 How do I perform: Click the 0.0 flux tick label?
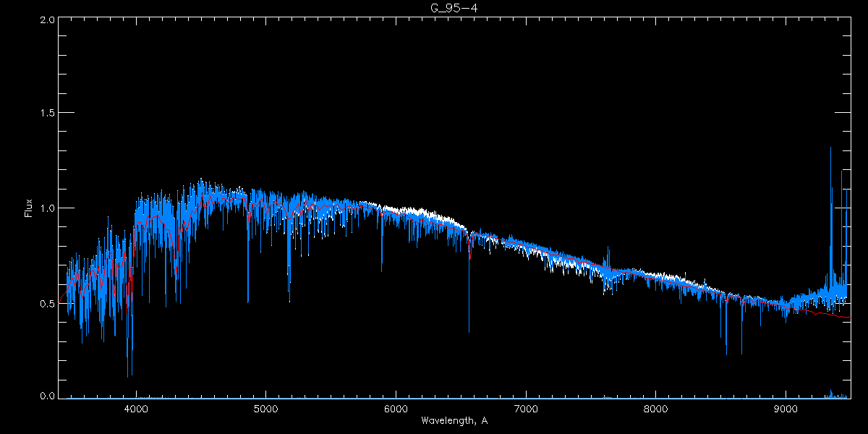[47, 396]
